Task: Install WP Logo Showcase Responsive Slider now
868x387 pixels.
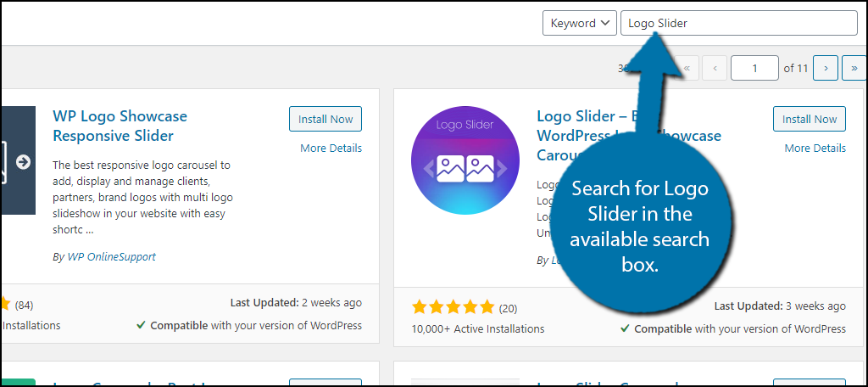Action: [x=325, y=119]
